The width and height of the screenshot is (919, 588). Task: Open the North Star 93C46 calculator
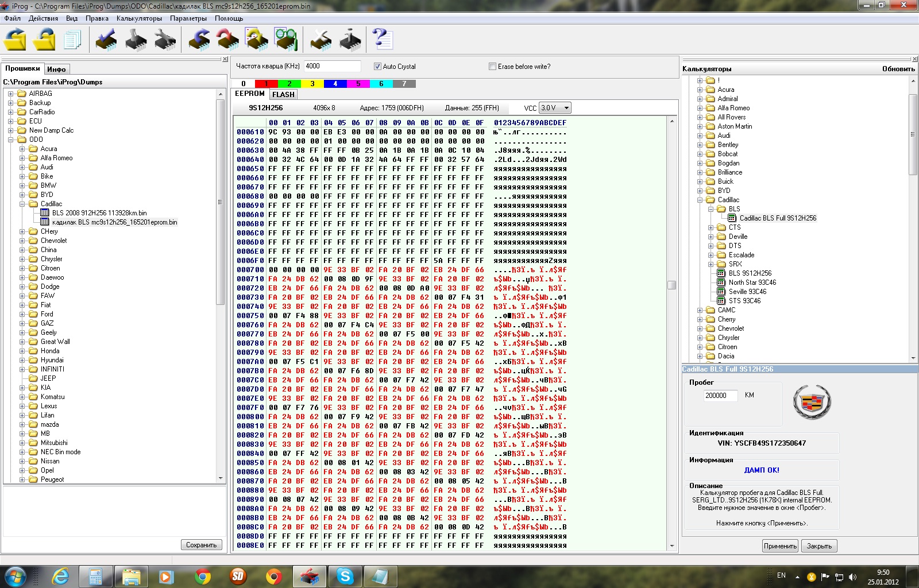[752, 283]
